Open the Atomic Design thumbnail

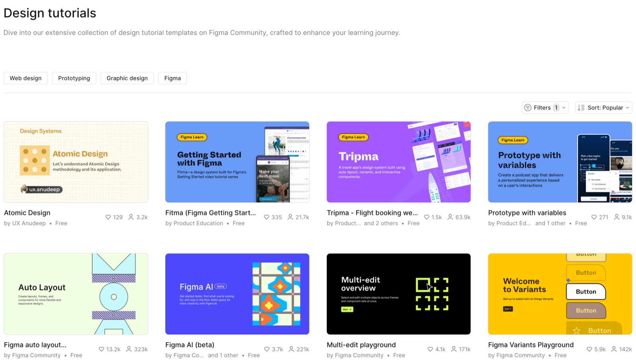76,162
